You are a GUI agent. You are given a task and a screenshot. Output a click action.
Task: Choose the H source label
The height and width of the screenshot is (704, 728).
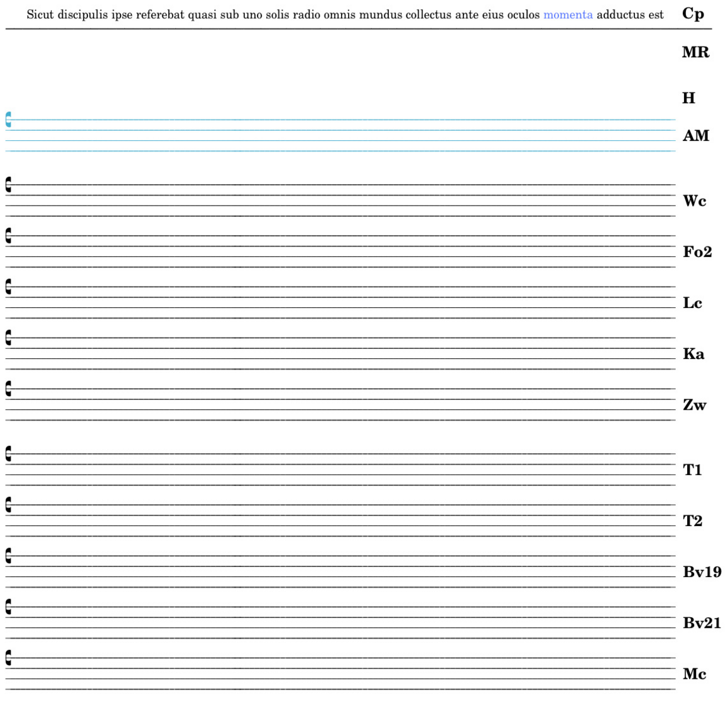[x=688, y=98]
